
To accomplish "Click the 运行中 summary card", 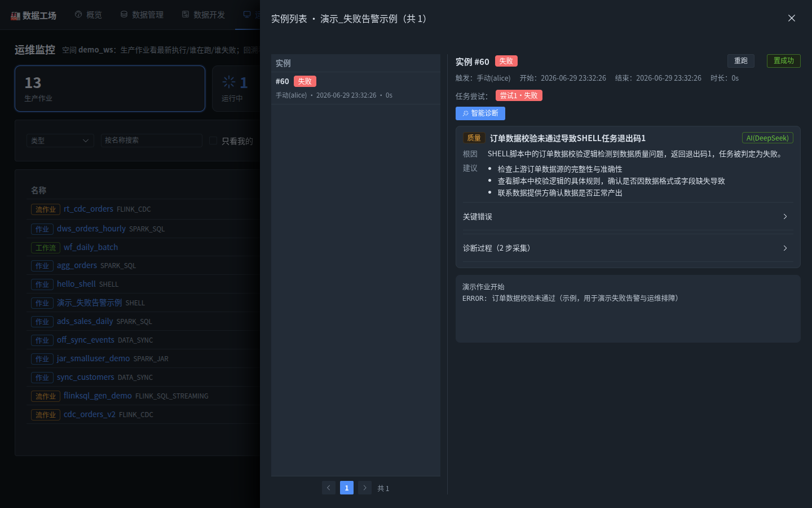I will [x=236, y=89].
